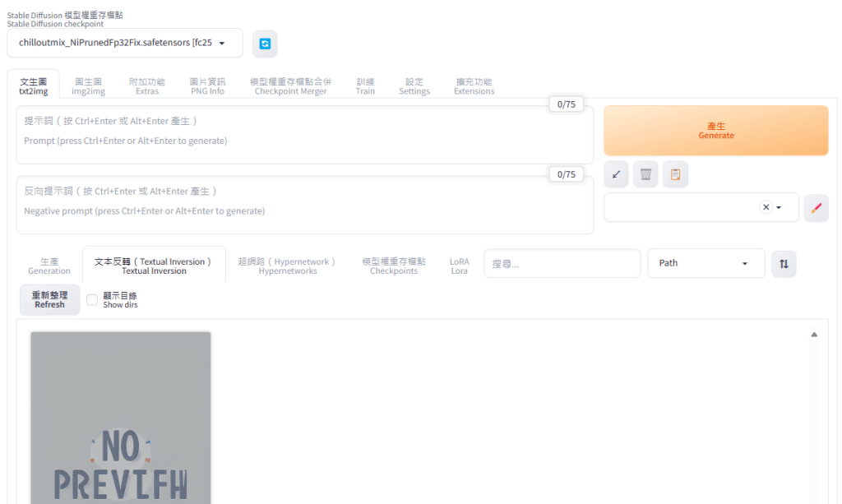This screenshot has height=504, width=842.
Task: Toggle the sort order icon beside Path
Action: (x=782, y=263)
